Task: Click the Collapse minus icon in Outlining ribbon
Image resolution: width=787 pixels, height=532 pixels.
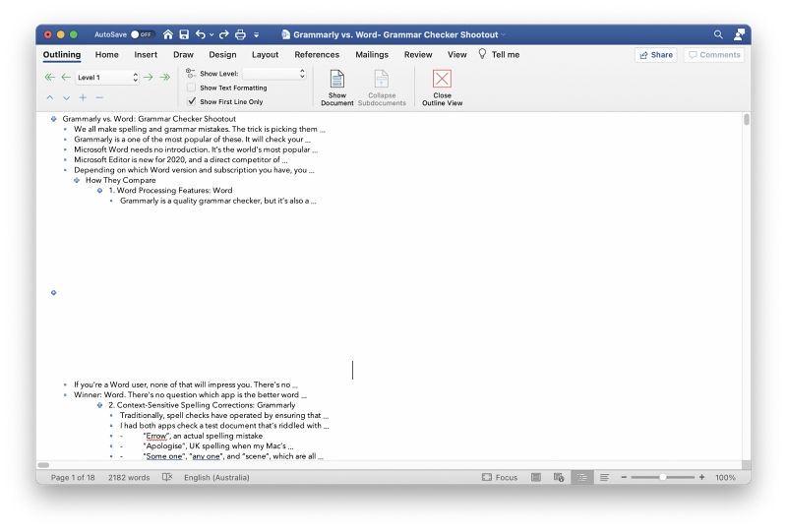Action: (x=98, y=97)
